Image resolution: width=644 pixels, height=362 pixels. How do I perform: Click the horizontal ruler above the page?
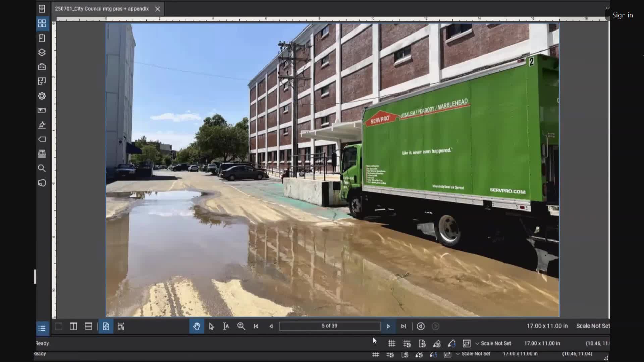332,19
